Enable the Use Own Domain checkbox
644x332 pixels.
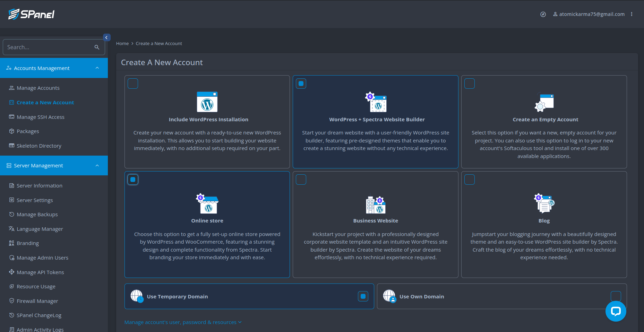[616, 296]
